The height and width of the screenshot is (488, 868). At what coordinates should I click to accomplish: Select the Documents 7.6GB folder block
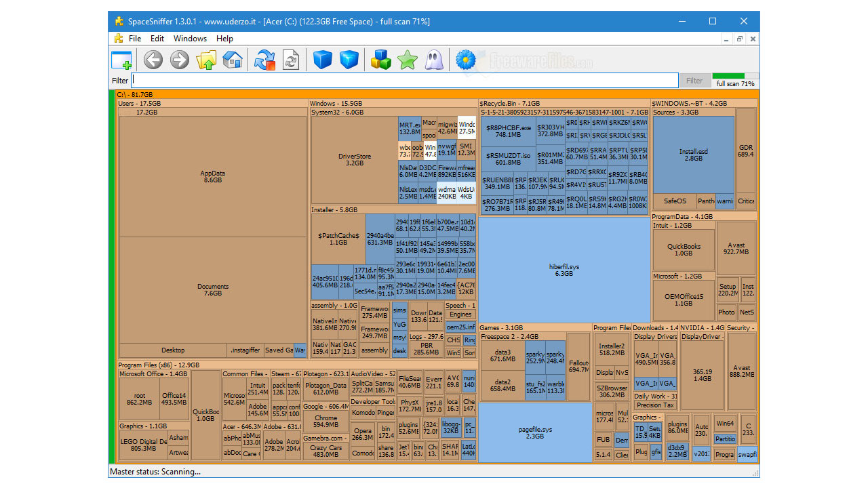(213, 290)
